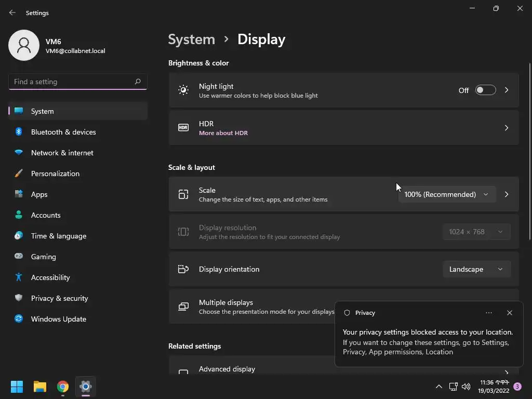Click the Network & internet icon
This screenshot has height=399, width=532.
[19, 153]
